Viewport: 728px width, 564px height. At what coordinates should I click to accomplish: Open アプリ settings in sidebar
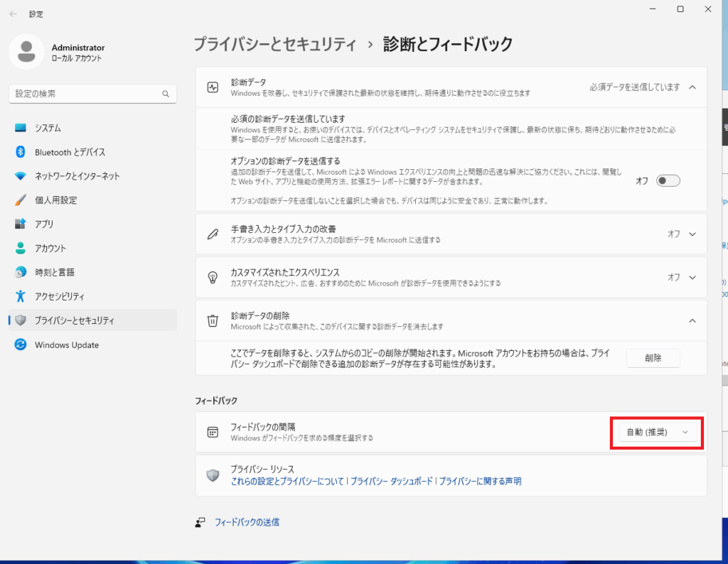[x=44, y=224]
